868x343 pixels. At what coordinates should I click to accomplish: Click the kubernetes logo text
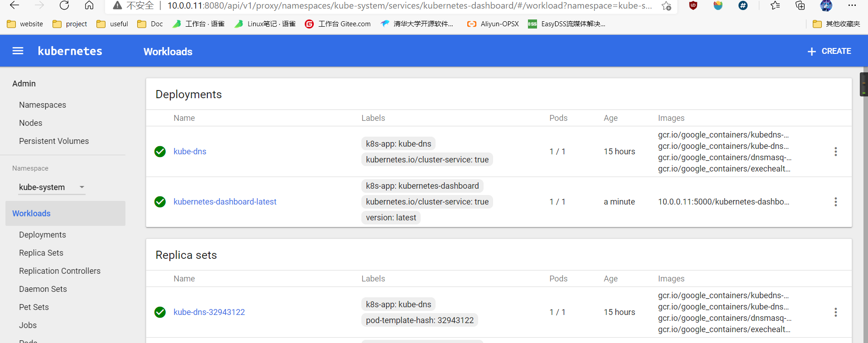(x=70, y=51)
